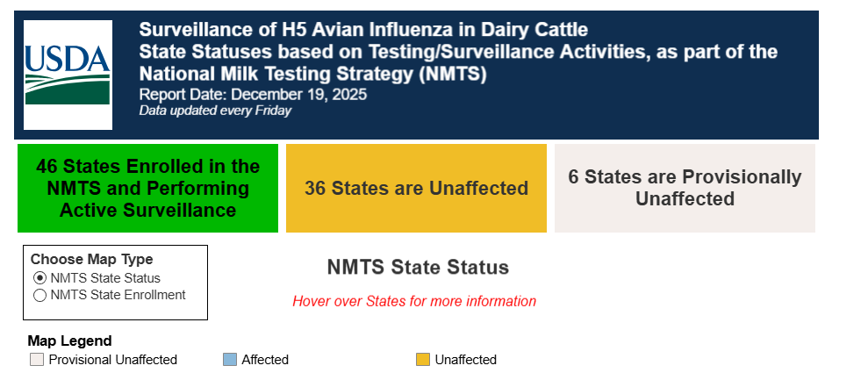868x380 pixels.
Task: Click the USDA logo
Action: tap(68, 75)
